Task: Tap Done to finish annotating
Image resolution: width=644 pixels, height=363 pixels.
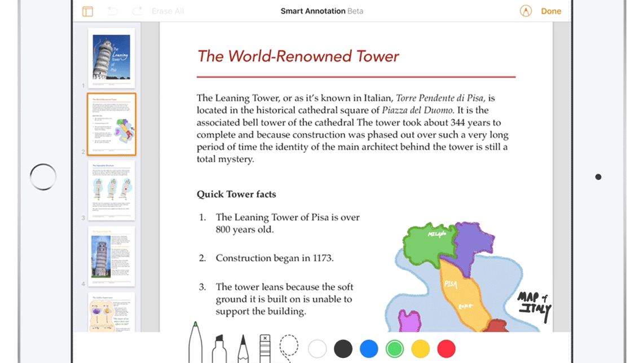Action: [x=551, y=11]
